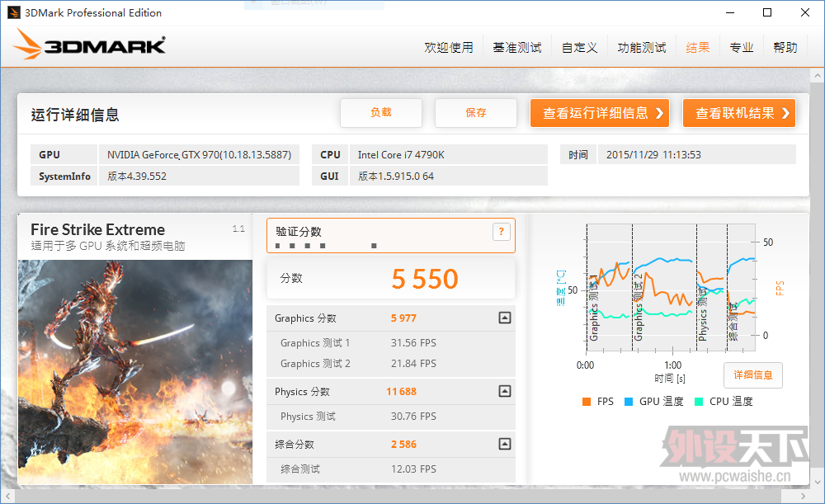Collapse the Graphics 分数 section

[505, 318]
